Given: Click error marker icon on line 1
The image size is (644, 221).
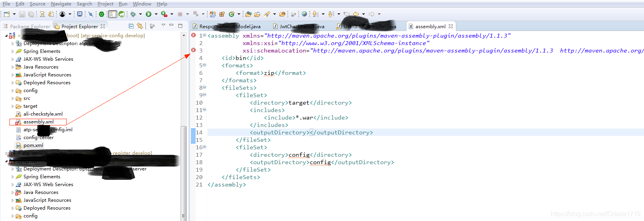Looking at the screenshot, I should (x=193, y=35).
